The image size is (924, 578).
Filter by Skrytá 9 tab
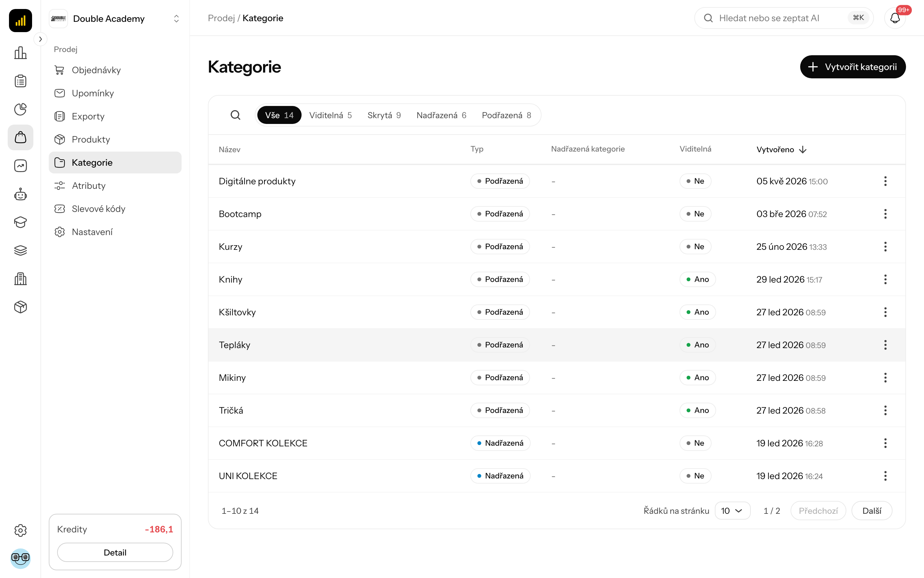point(384,115)
